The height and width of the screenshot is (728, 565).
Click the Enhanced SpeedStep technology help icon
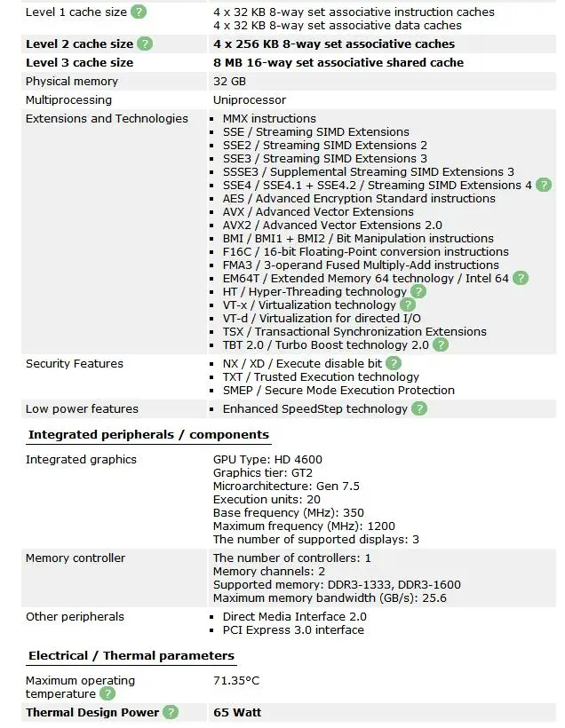pos(419,409)
